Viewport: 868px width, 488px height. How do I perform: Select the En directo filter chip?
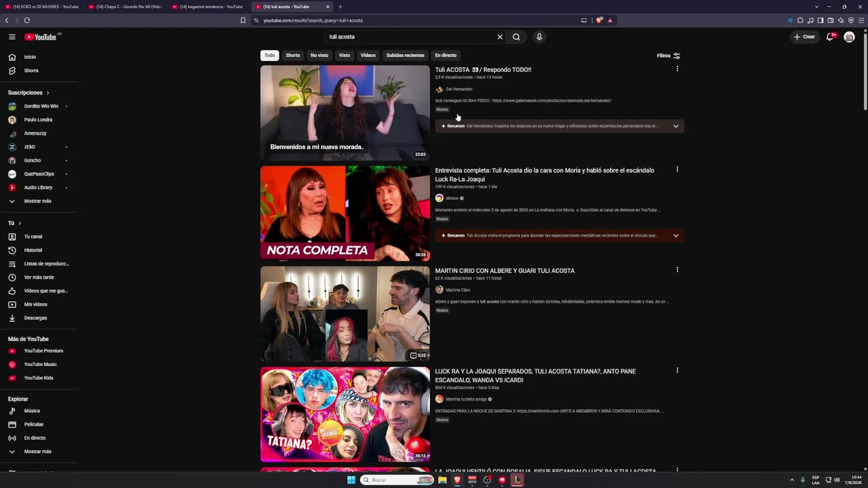coord(446,56)
